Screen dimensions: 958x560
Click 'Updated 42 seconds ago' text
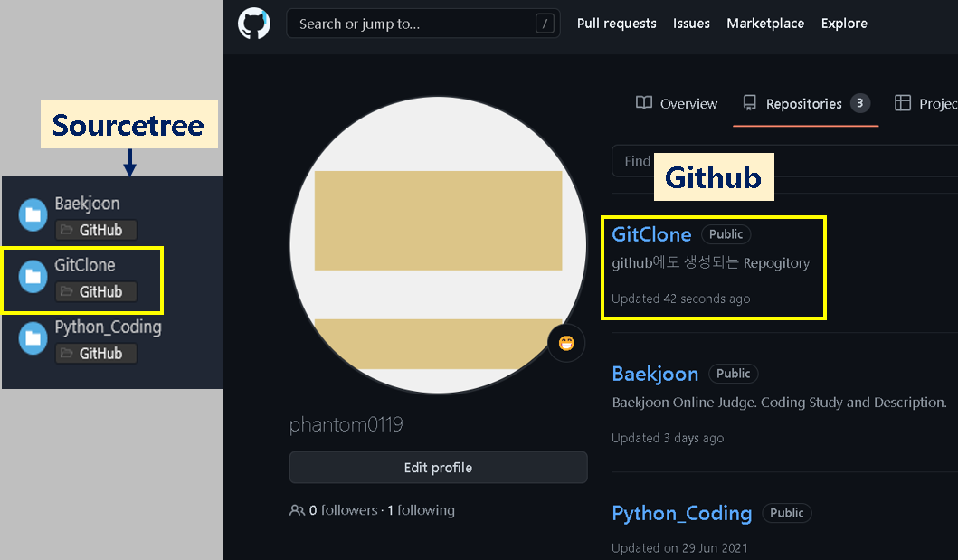[680, 299]
